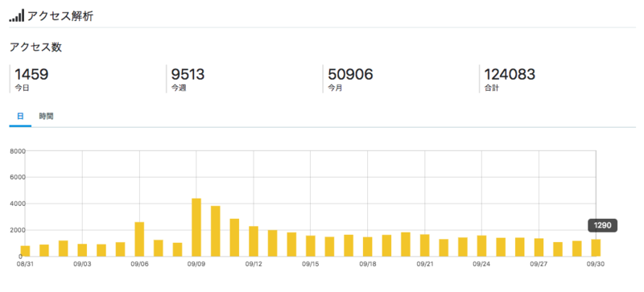Click the 09/12 x-axis date label
The width and height of the screenshot is (644, 292).
click(254, 264)
